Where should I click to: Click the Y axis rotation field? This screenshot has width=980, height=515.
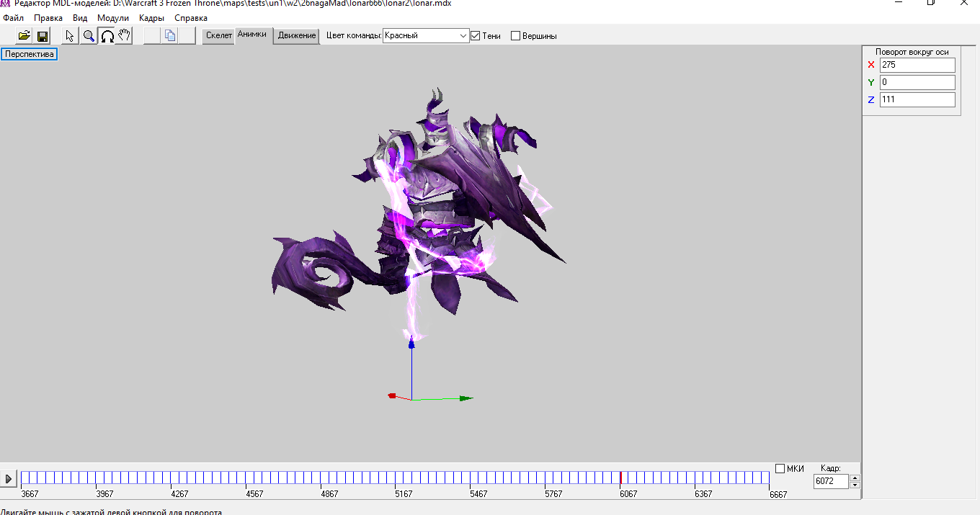917,82
